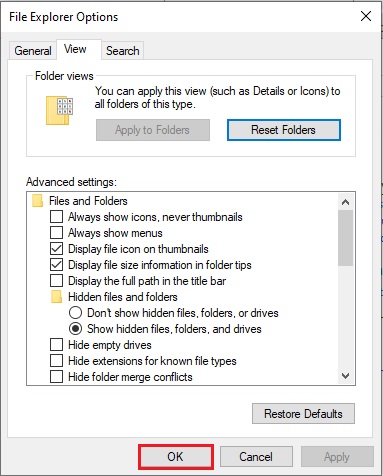Click the Folder views icon
This screenshot has width=383, height=476.
tap(59, 111)
